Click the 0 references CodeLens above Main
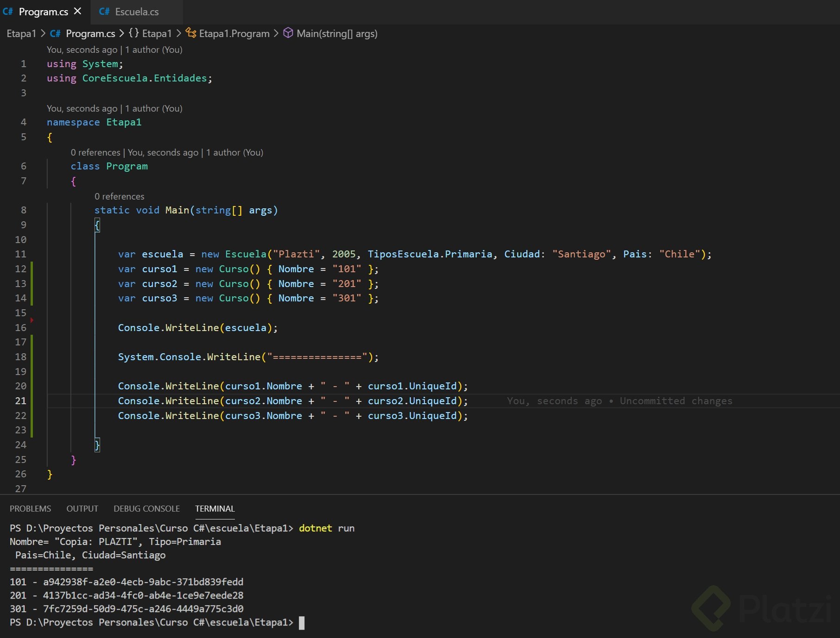 tap(120, 196)
